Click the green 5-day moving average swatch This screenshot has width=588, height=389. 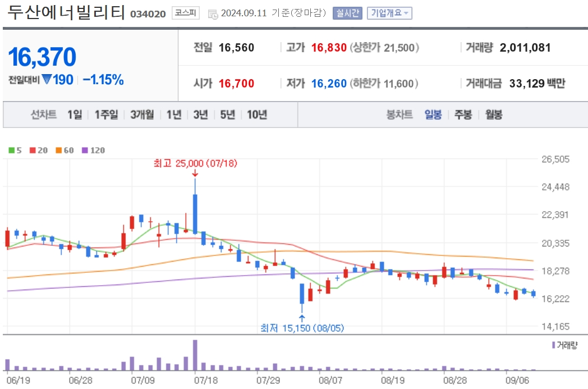tap(12, 150)
